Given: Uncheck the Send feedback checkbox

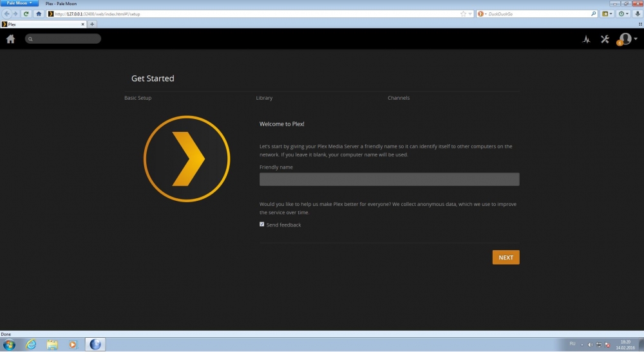Looking at the screenshot, I should tap(262, 225).
